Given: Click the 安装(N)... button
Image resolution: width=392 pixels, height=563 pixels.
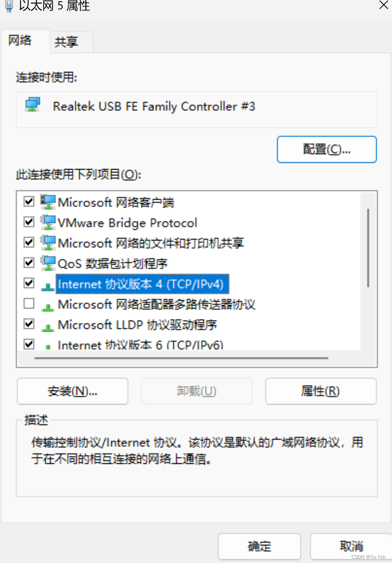Looking at the screenshot, I should pos(72,391).
